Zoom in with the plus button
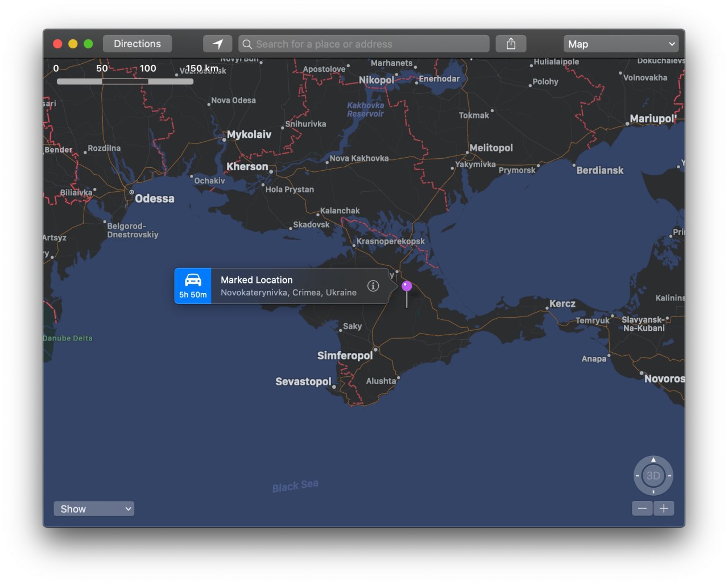Image resolution: width=728 pixels, height=584 pixels. 664,508
